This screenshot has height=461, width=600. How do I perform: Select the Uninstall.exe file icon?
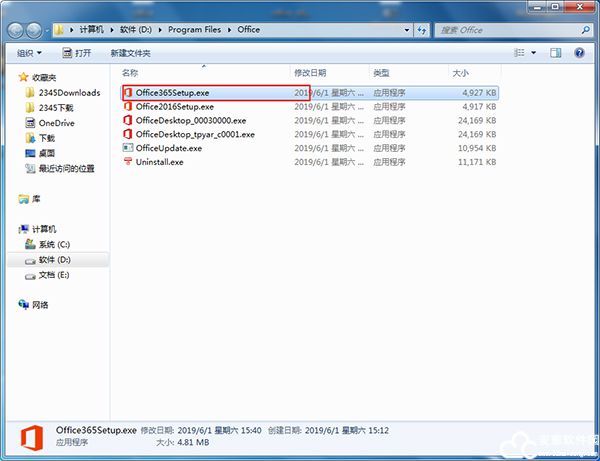[128, 162]
